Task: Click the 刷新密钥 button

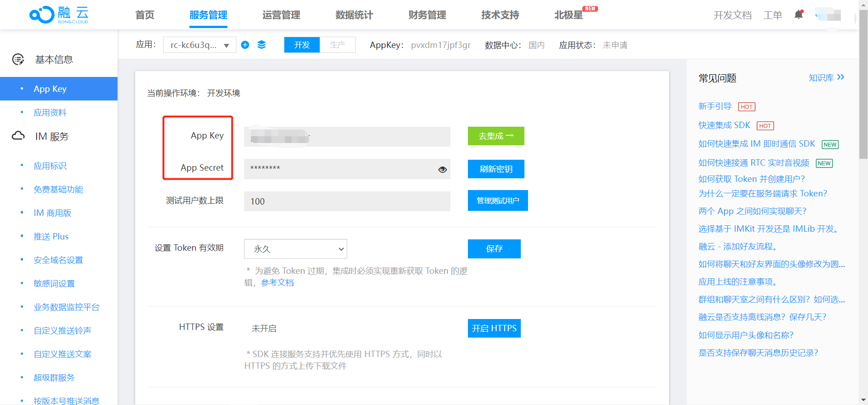Action: click(x=496, y=169)
